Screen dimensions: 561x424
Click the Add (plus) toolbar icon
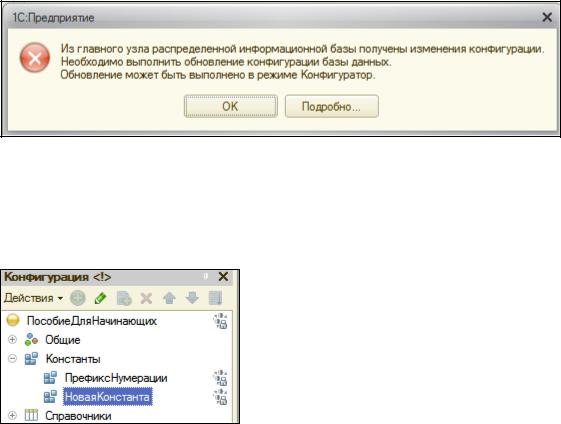pos(78,298)
